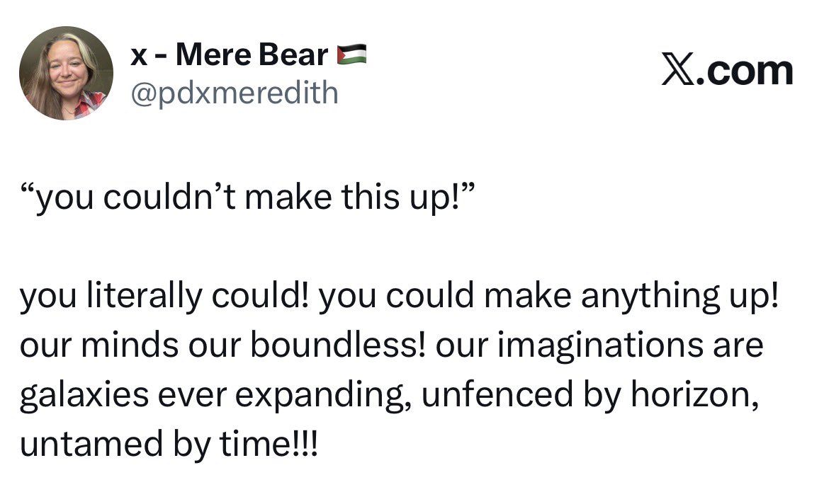Click the ".com" text of the watermark
The width and height of the screenshot is (829, 504).
tap(745, 72)
